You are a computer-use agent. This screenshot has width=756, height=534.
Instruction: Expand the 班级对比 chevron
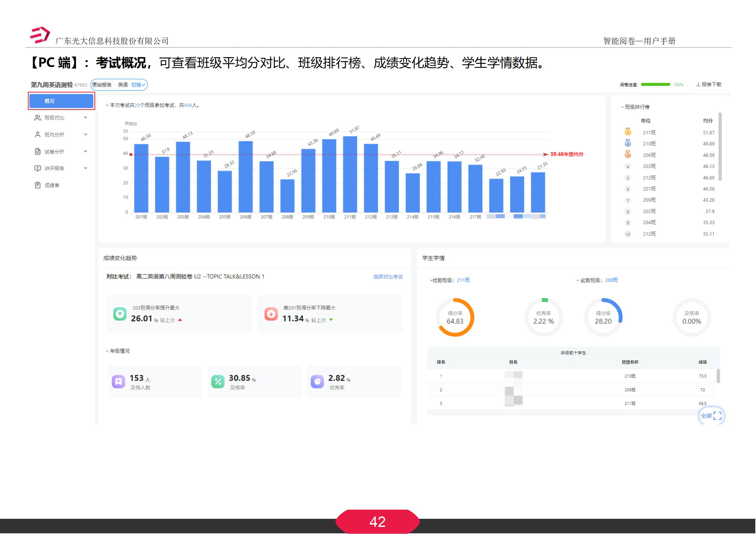coord(86,117)
